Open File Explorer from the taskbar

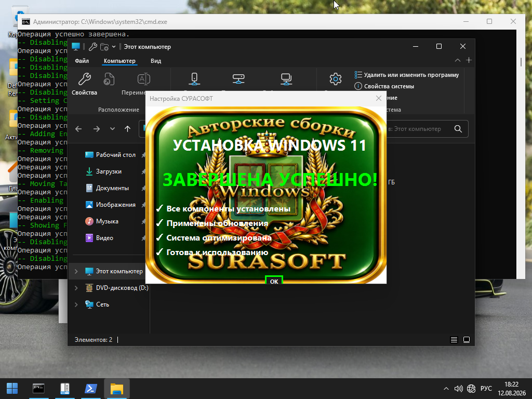point(117,389)
